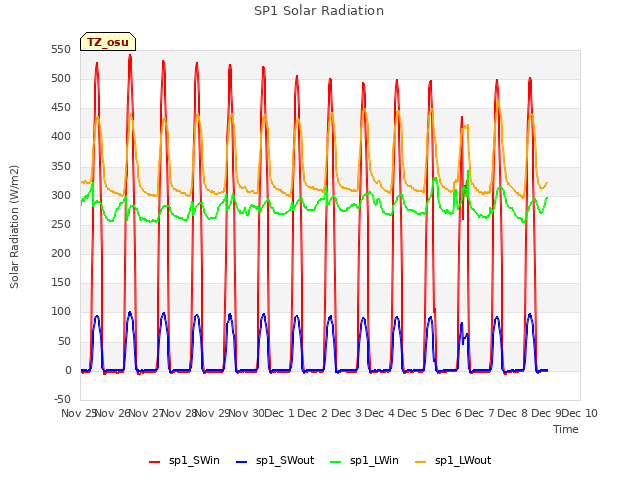Click the 200 y-axis tick label
This screenshot has width=640, height=480.
(x=61, y=253)
